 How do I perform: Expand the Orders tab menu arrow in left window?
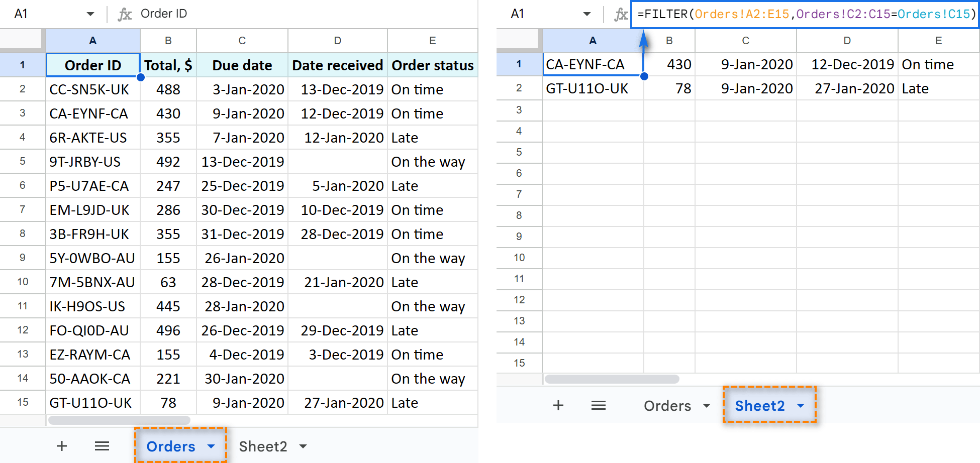[211, 446]
